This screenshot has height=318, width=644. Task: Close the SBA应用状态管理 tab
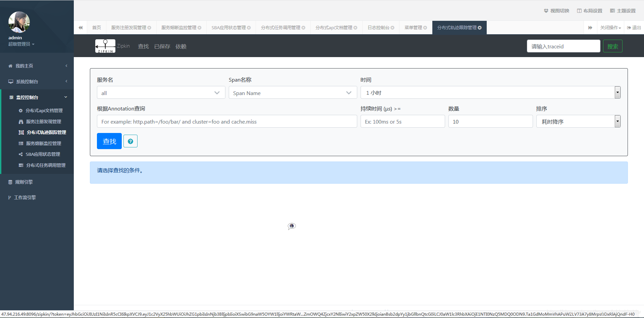[249, 28]
